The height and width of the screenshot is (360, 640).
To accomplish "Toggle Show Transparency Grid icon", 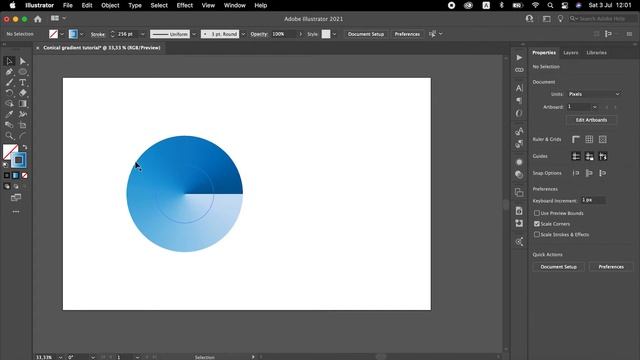I will click(x=602, y=140).
